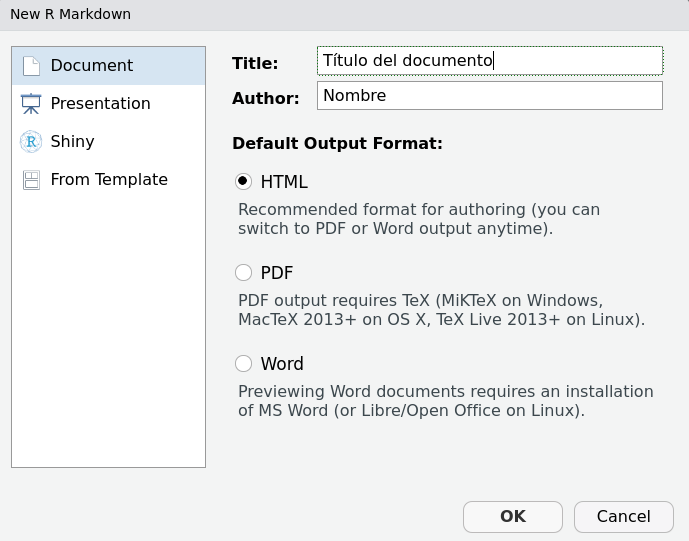
Task: Click the Shiny R logo icon
Action: point(31,142)
